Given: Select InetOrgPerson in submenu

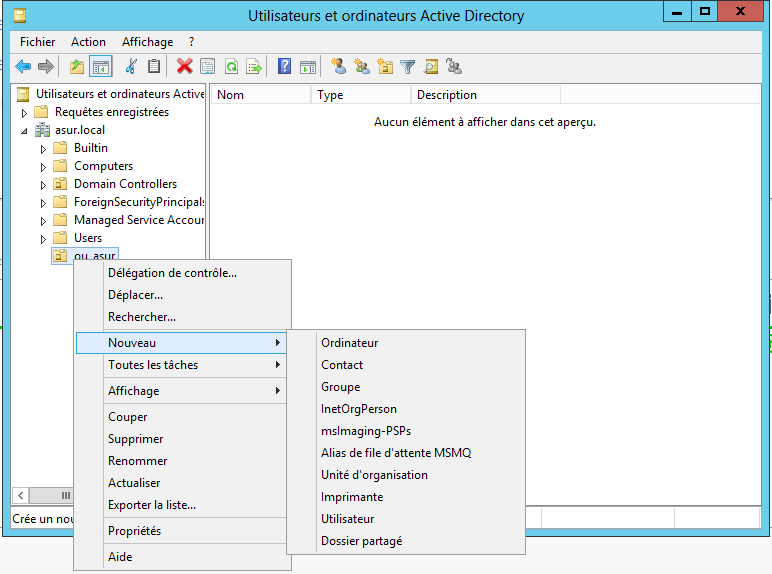Looking at the screenshot, I should click(406, 409).
